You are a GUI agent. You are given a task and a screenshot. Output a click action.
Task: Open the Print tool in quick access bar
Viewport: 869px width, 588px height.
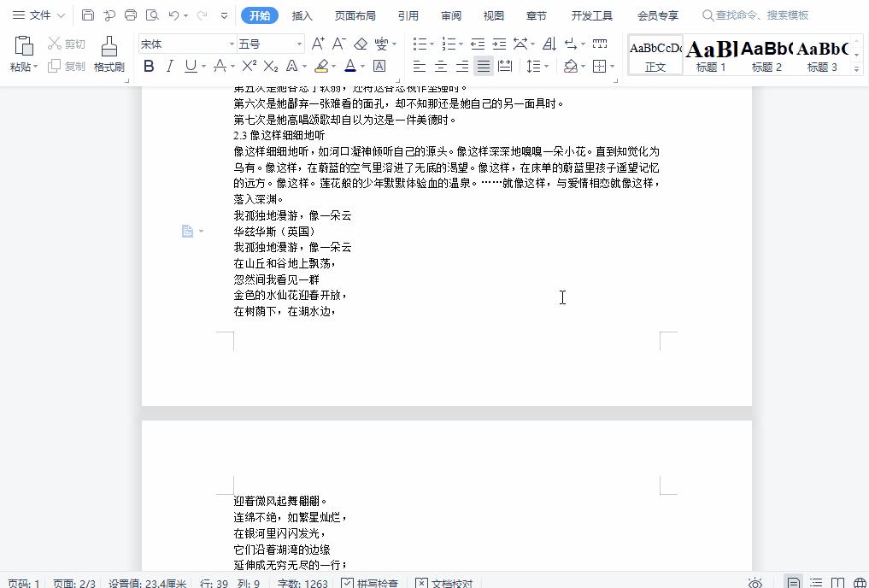coord(130,15)
